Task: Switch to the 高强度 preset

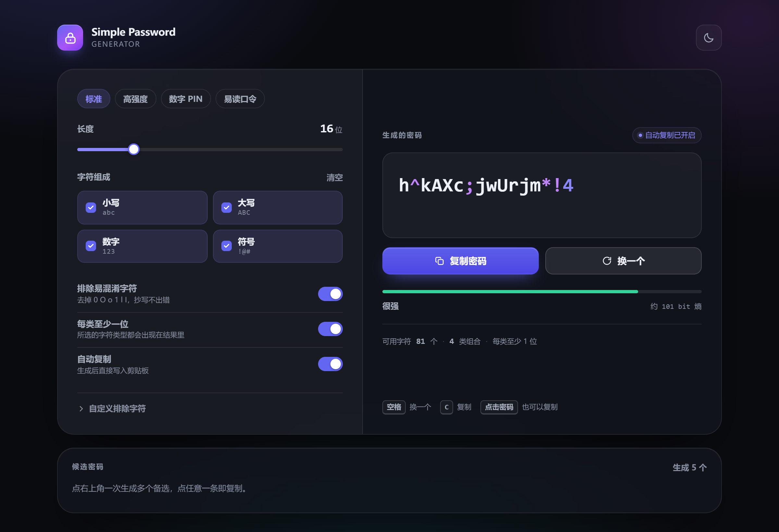Action: pyautogui.click(x=135, y=99)
